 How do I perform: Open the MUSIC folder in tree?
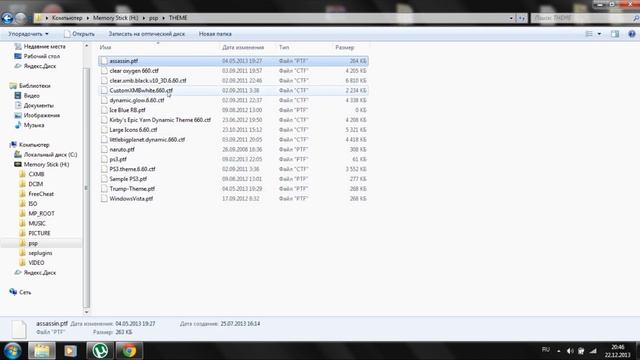point(33,223)
